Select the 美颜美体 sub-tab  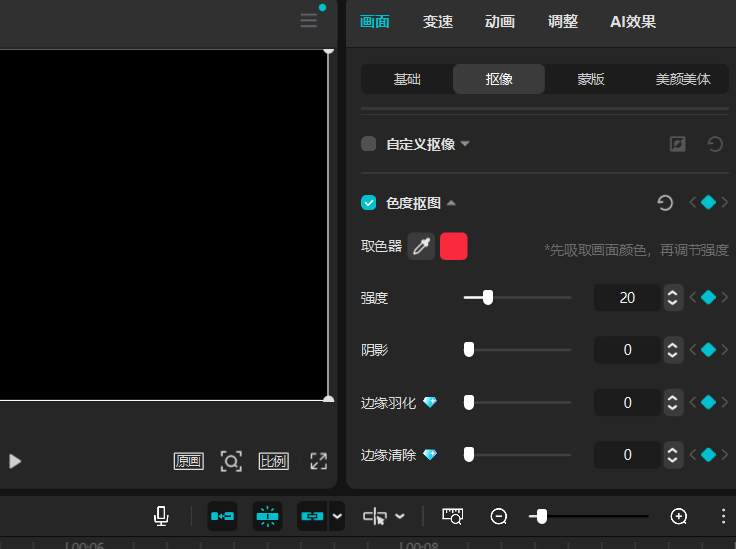tap(683, 79)
